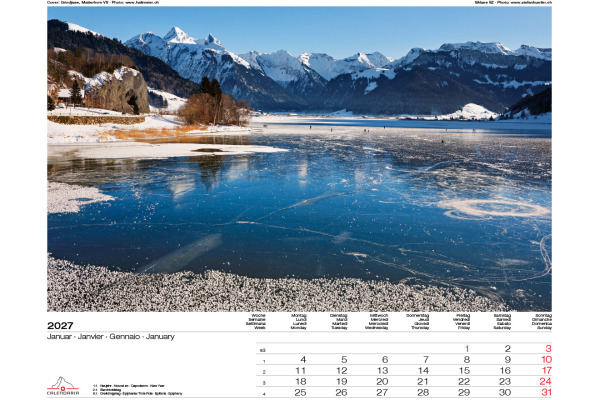Select Tuesday date 5
The image size is (600, 400).
click(x=344, y=360)
